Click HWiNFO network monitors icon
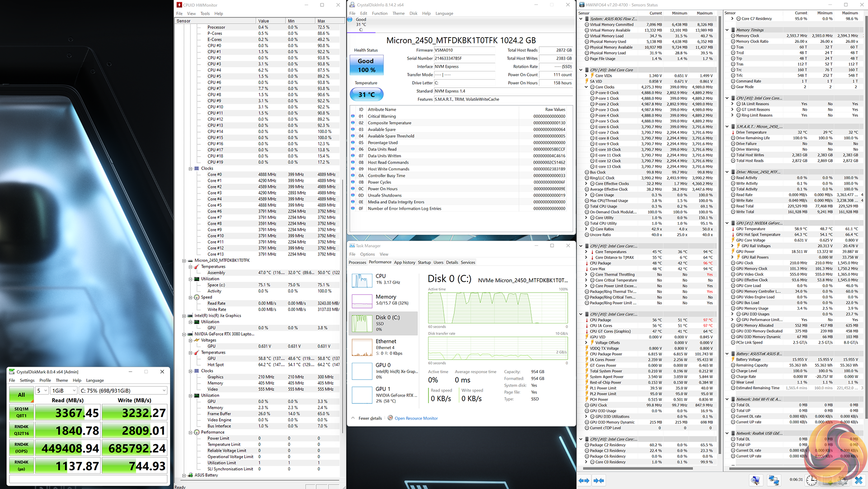 [x=774, y=480]
